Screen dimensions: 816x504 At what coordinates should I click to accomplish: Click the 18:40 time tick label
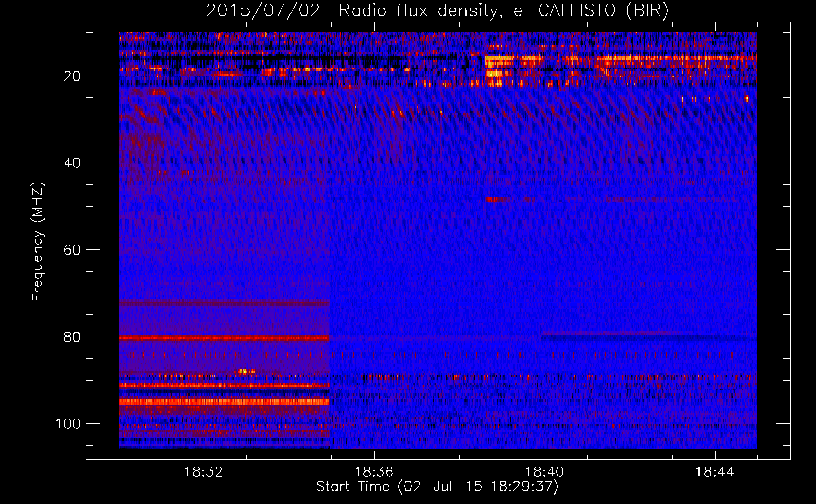pyautogui.click(x=545, y=472)
